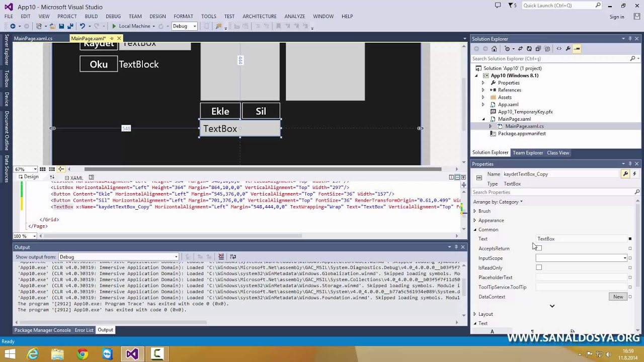Screen dimensions: 644x362
Task: Click the Properties wrench in Solution Explorer toolbar
Action: (x=568, y=49)
